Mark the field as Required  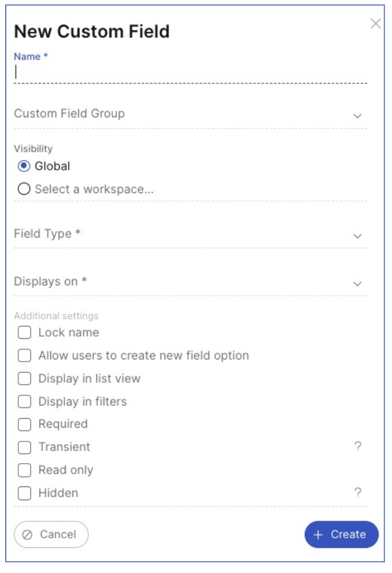click(24, 424)
